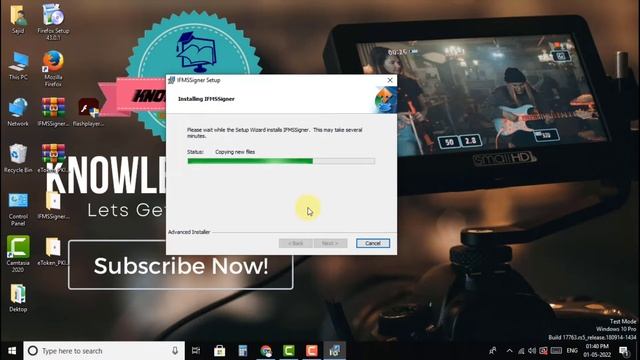
Task: Open the Action Center notification icon
Action: [x=624, y=351]
